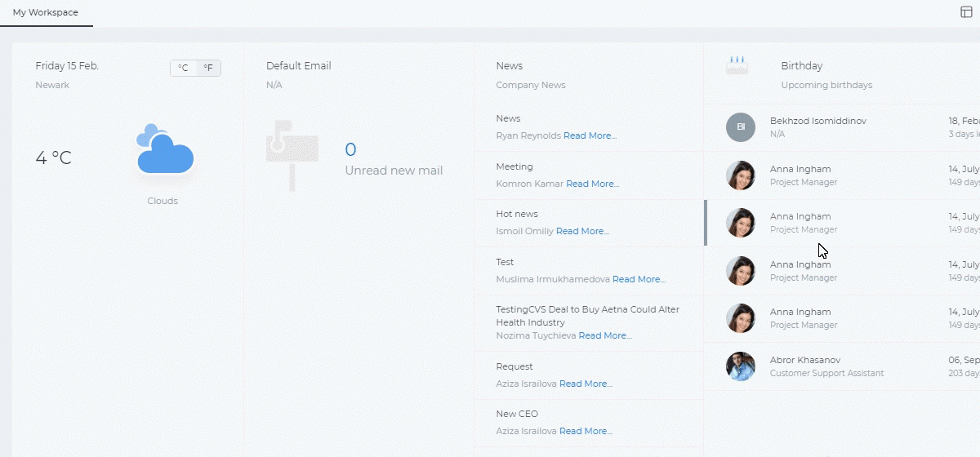Viewport: 980px width, 457px height.
Task: Click the 'Request' news headline
Action: (514, 366)
